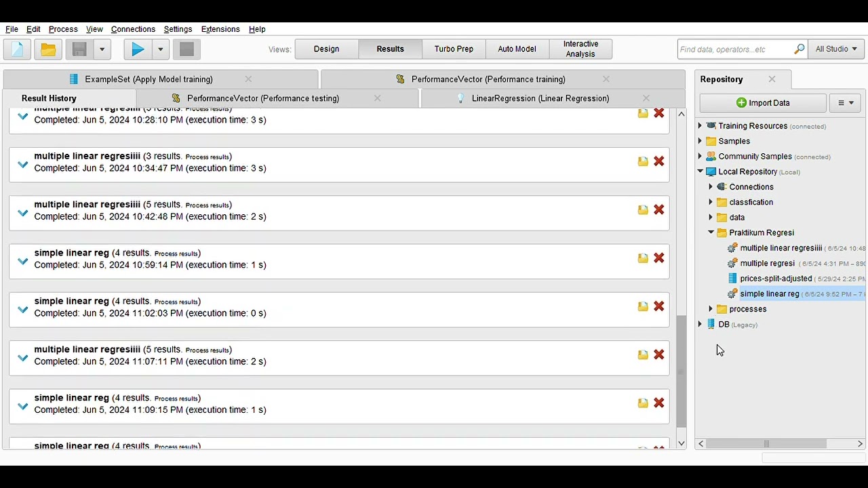The image size is (868, 488).
Task: Open the save options dropdown arrow
Action: (x=102, y=49)
